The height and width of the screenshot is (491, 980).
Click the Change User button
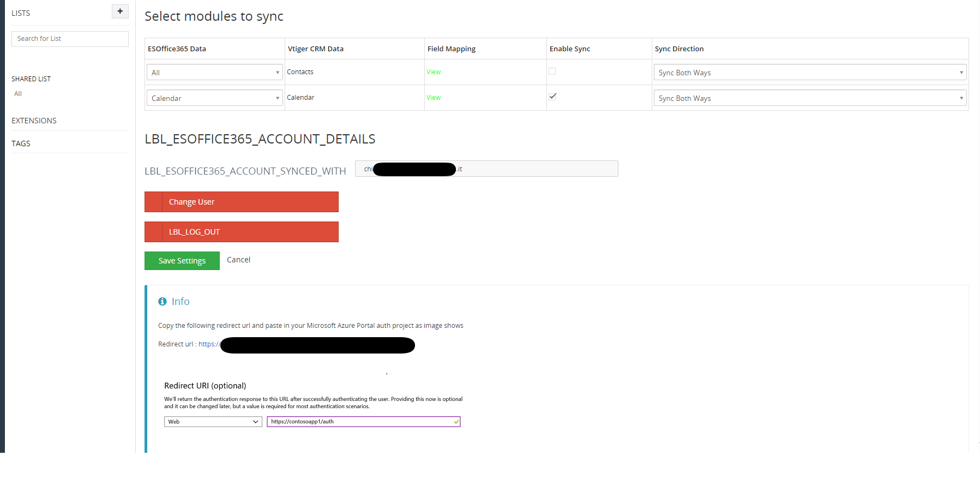[x=242, y=202]
